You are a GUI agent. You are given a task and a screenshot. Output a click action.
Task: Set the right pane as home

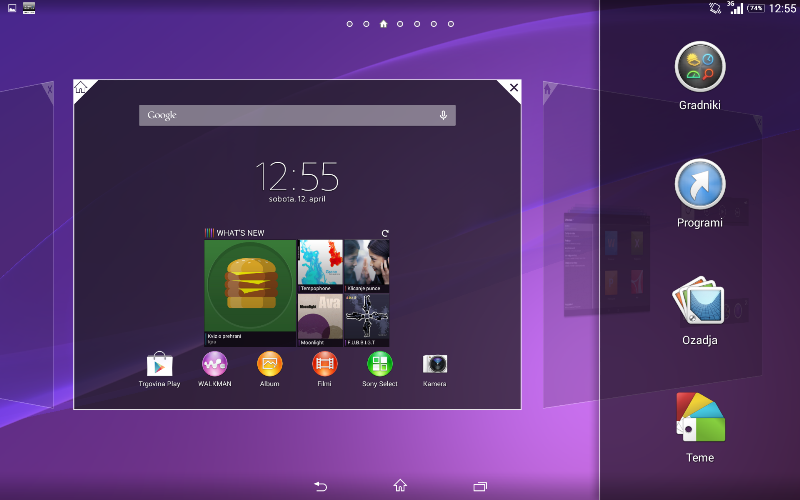(x=547, y=90)
